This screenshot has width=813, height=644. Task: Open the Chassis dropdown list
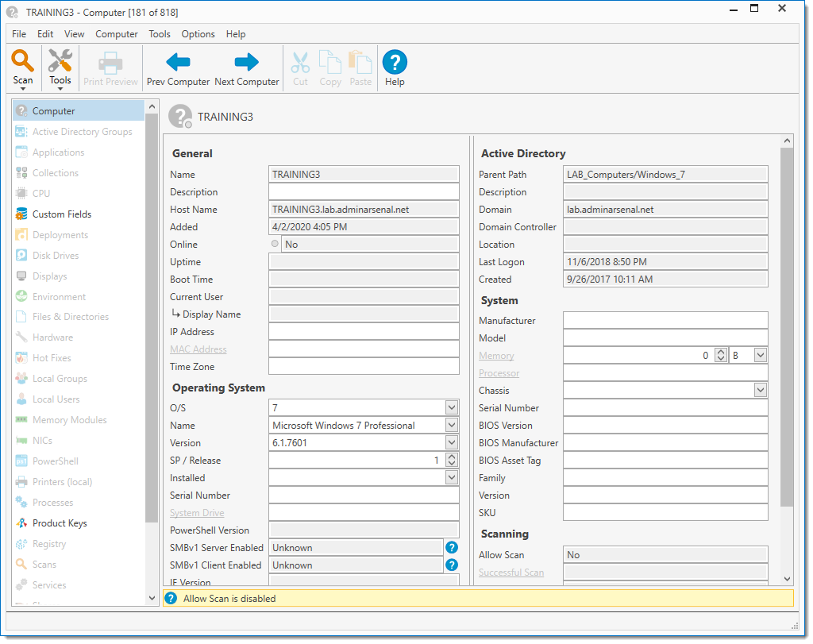(x=760, y=391)
